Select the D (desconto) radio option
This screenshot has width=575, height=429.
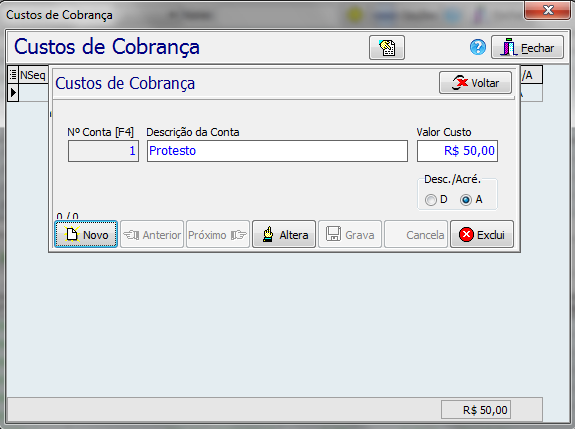tap(436, 200)
